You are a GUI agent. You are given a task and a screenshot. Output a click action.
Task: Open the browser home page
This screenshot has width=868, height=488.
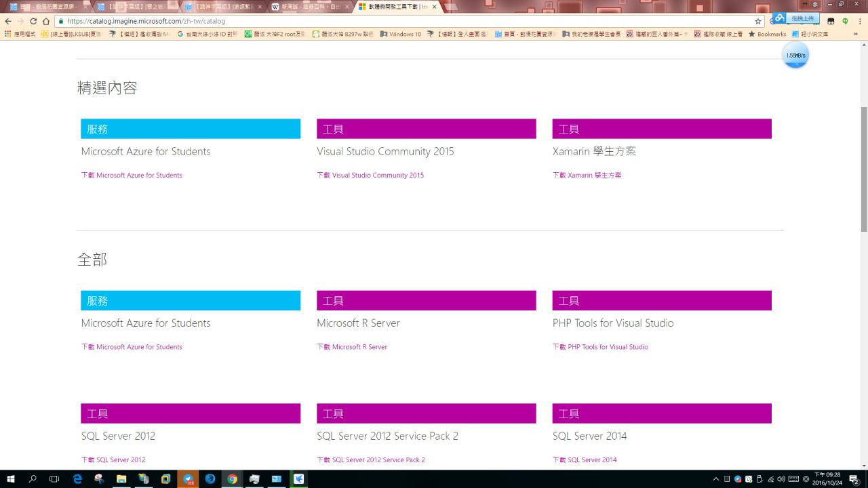46,21
